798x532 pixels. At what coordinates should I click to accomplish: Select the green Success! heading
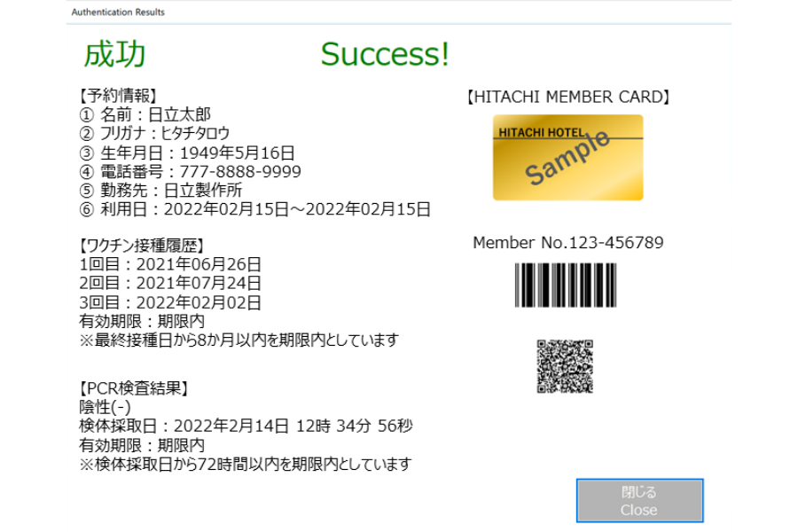click(x=385, y=54)
